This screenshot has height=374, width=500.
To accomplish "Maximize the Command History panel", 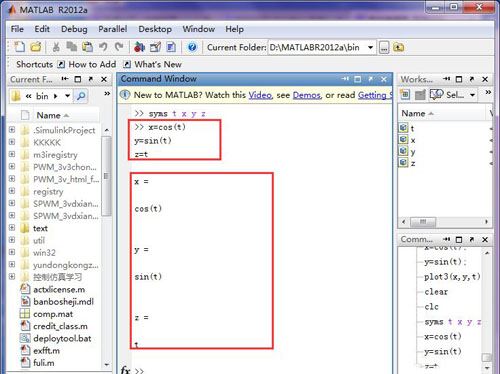I will click(x=459, y=239).
